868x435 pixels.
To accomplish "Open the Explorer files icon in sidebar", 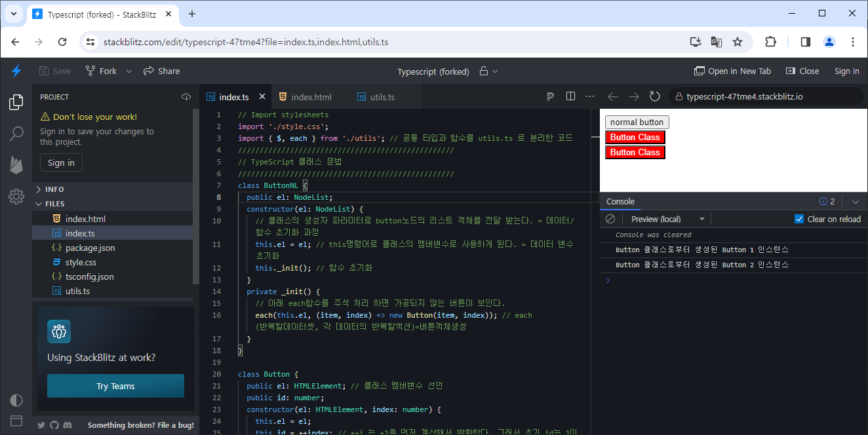I will (16, 102).
